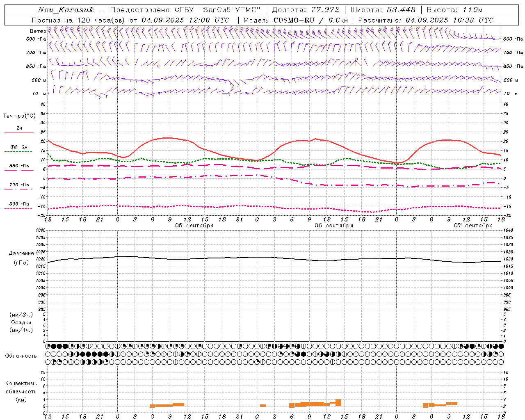Click the "700 гПа" legend entry with dash-dot line

(19, 185)
